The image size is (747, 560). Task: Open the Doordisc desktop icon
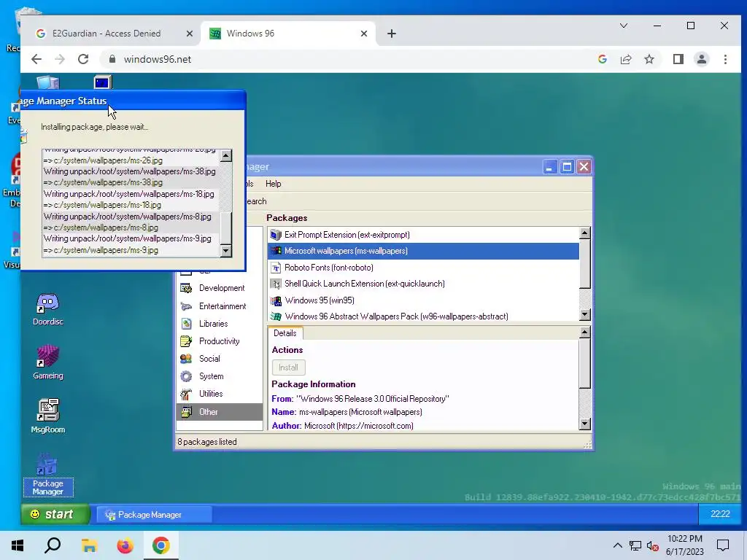click(47, 309)
